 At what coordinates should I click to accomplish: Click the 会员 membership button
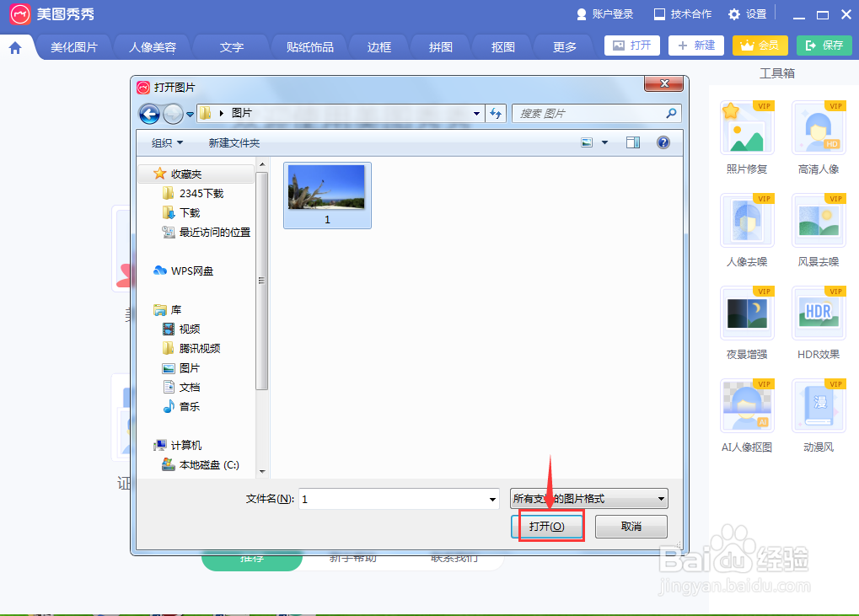(759, 46)
